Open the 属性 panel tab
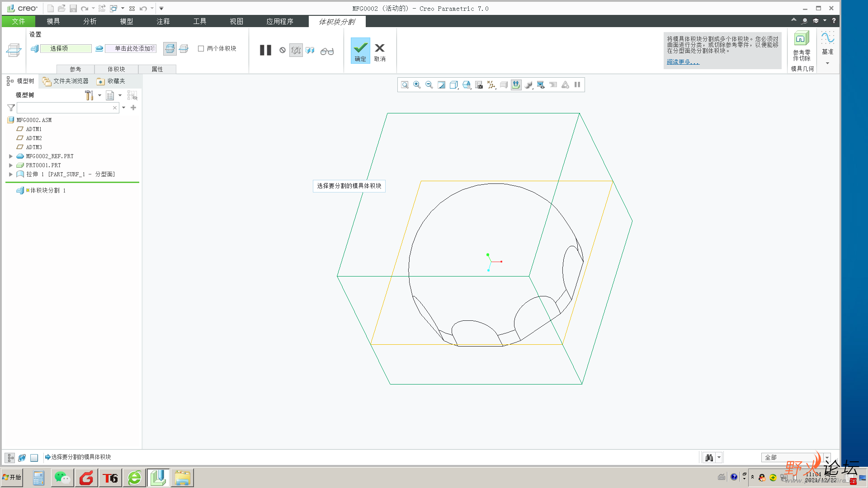 157,69
